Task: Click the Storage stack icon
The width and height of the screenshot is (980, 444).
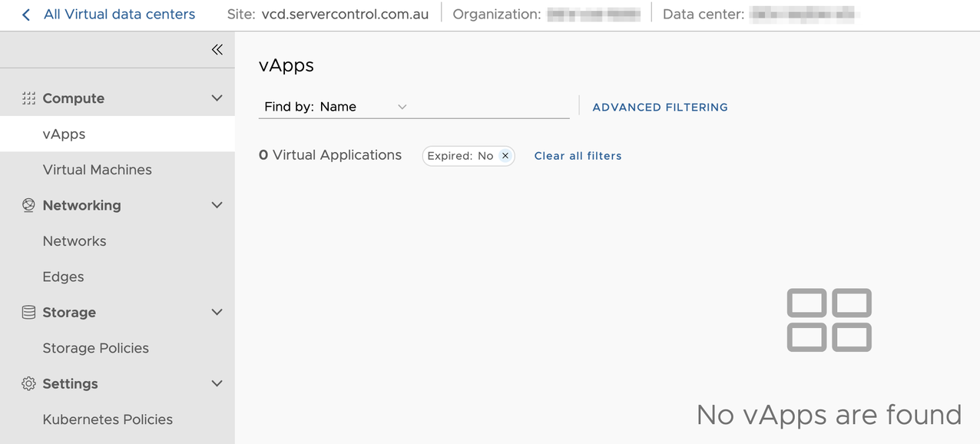Action: (28, 312)
